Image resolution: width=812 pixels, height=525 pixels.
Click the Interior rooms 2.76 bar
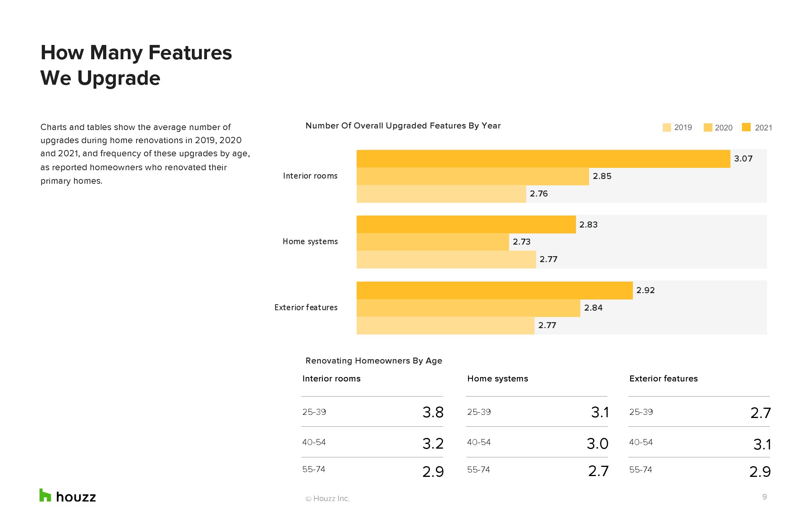pyautogui.click(x=441, y=194)
